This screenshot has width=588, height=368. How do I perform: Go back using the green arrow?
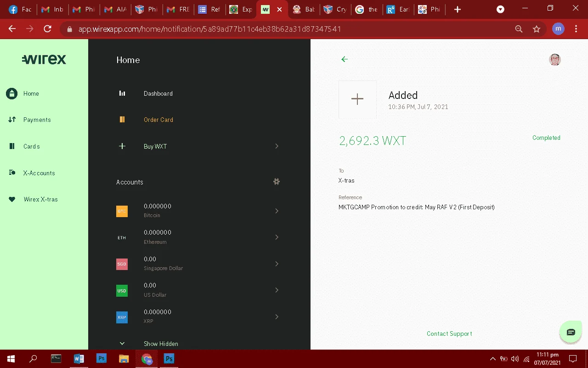coord(345,59)
